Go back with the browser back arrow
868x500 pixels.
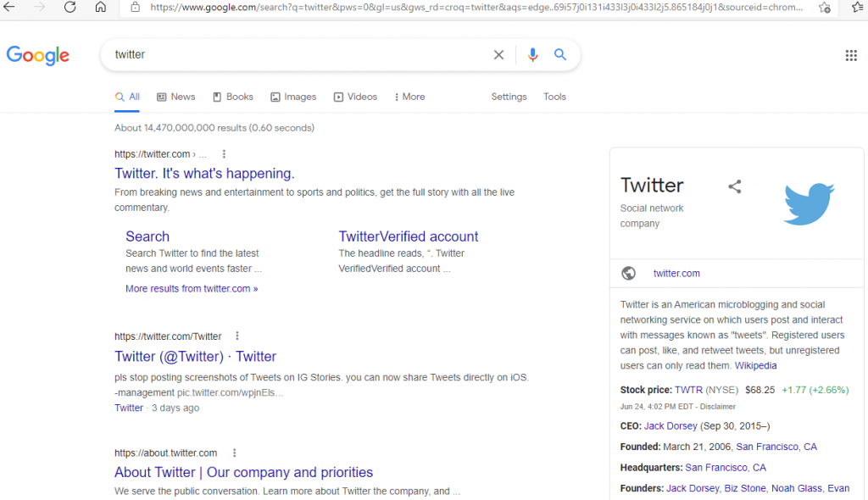[8, 7]
